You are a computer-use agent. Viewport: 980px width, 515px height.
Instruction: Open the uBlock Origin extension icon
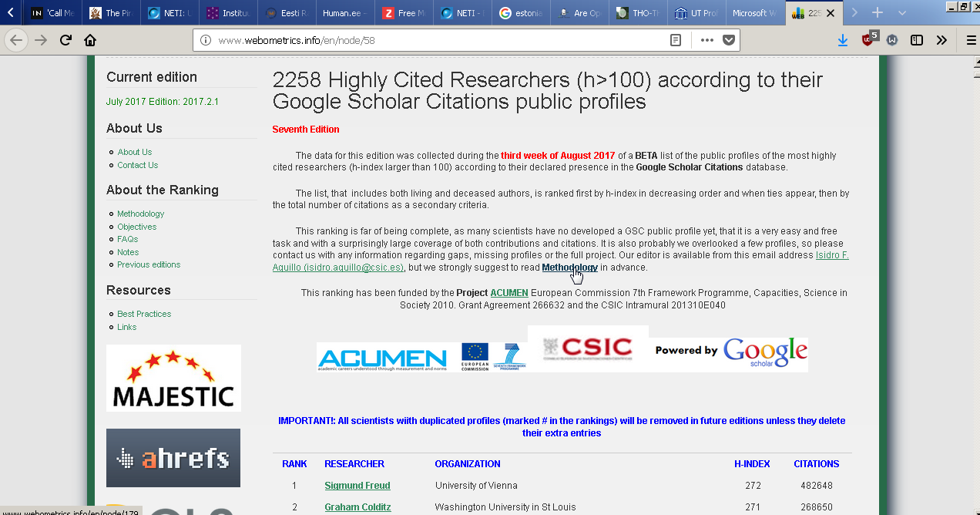[869, 39]
